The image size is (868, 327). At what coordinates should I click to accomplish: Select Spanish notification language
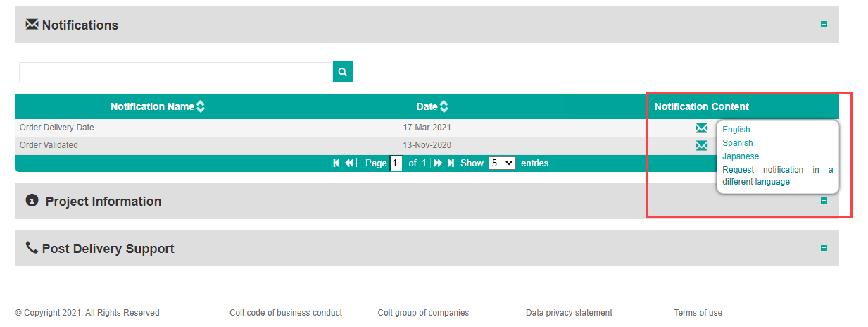(738, 143)
